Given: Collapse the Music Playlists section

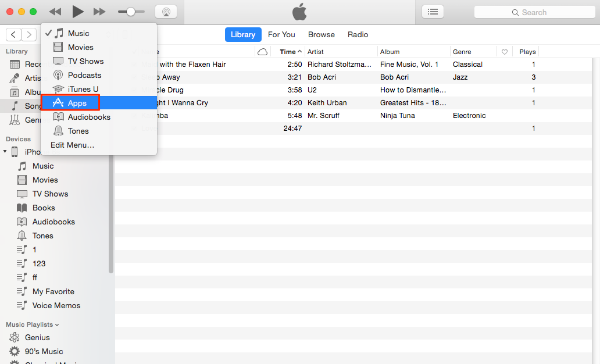Looking at the screenshot, I should [x=57, y=325].
